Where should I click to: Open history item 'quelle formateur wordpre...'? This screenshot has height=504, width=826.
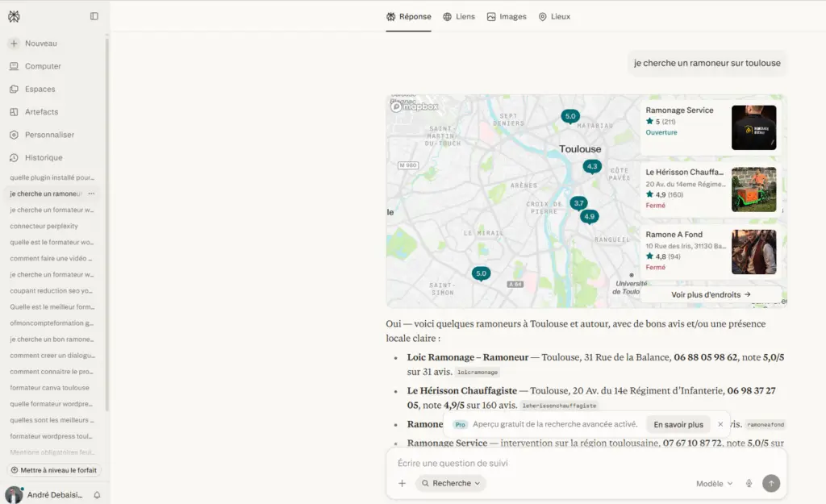[51, 404]
